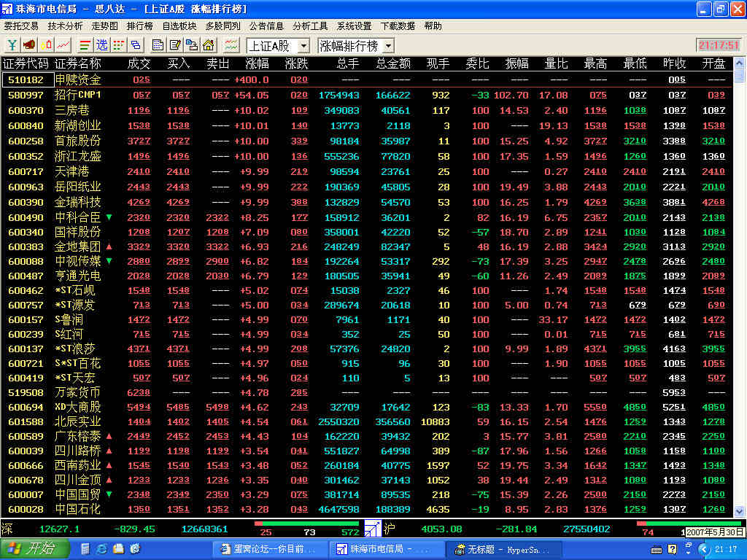Click the Start 开始 button
747x560 pixels.
point(35,549)
